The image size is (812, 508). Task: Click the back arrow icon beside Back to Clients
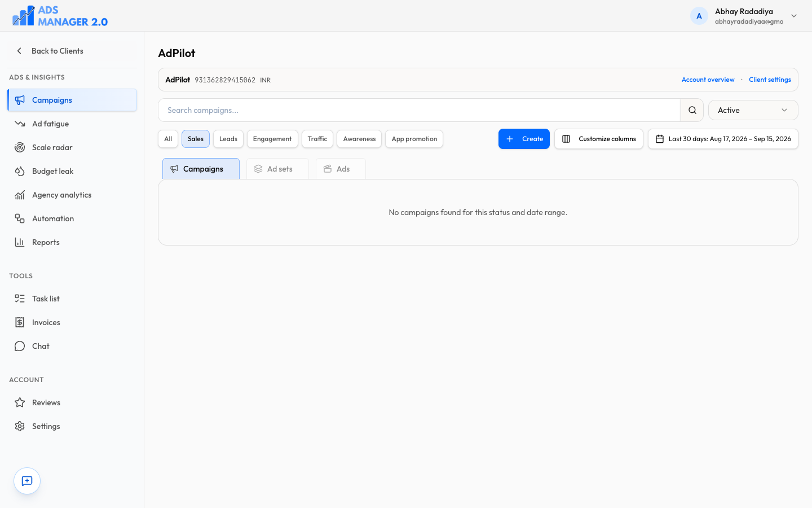click(19, 51)
